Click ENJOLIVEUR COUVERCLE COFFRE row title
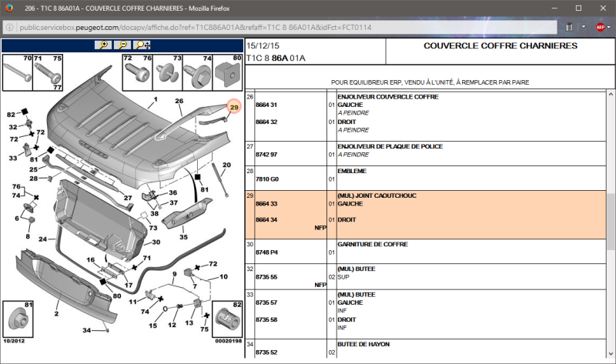This screenshot has width=616, height=364. [x=388, y=97]
